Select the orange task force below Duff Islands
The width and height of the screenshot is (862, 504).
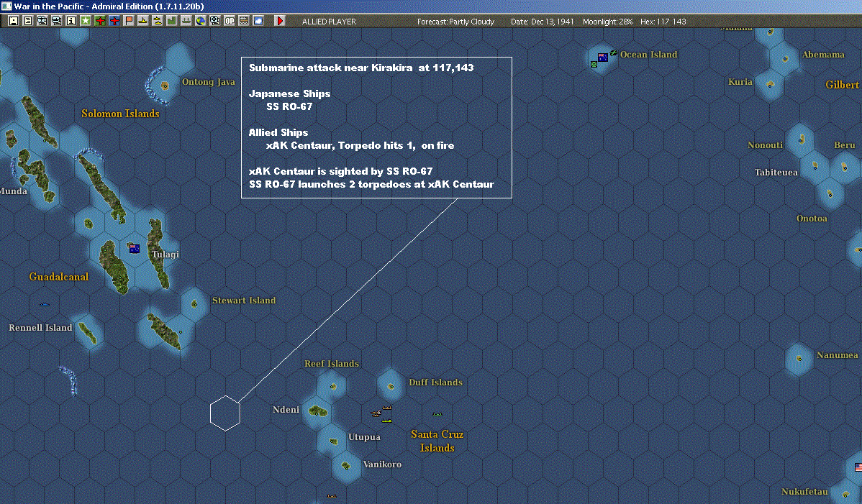coord(387,408)
